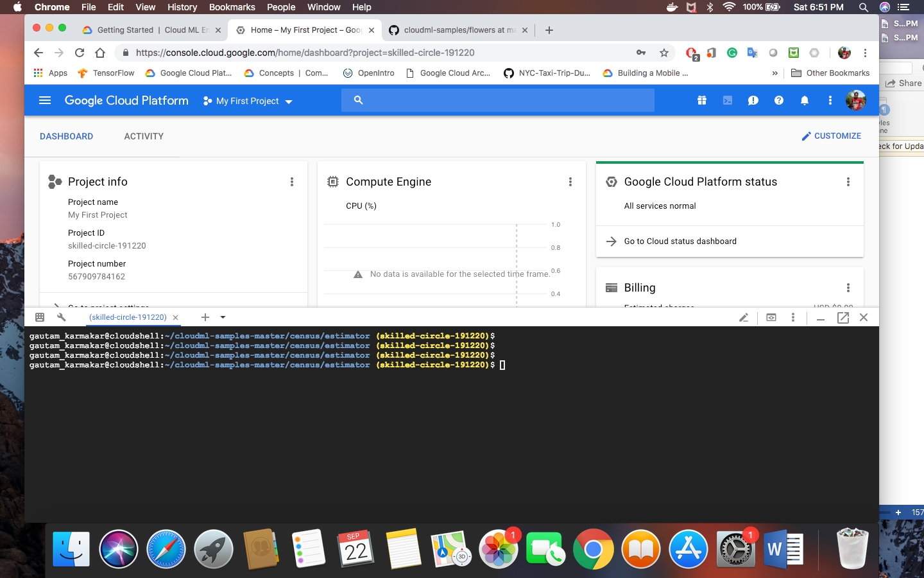This screenshot has height=578, width=924.
Task: Open the navigation hamburger menu
Action: pyautogui.click(x=44, y=100)
